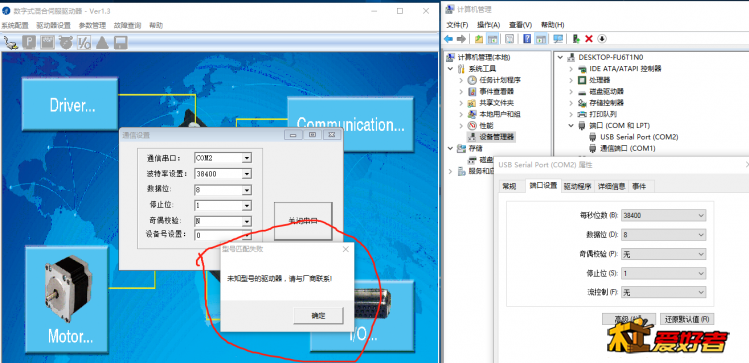Image resolution: width=749 pixels, height=363 pixels.
Task: Click the floppy disk save toolbar icon
Action: point(120,43)
